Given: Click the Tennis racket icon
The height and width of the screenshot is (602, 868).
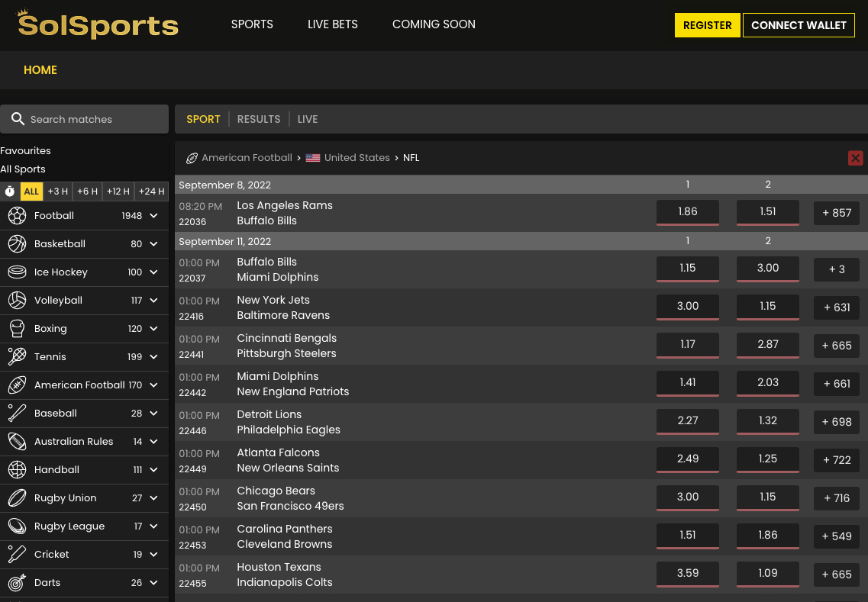Looking at the screenshot, I should [x=17, y=357].
